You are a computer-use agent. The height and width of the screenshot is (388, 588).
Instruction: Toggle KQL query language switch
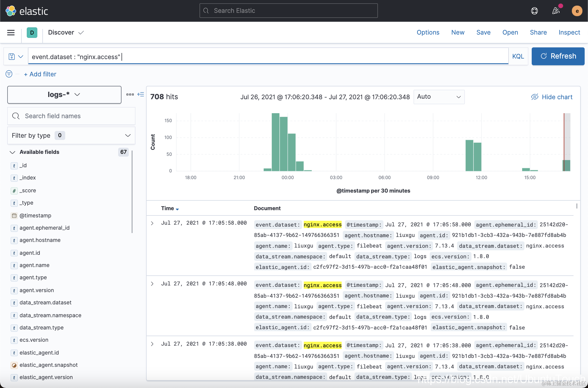tap(518, 57)
